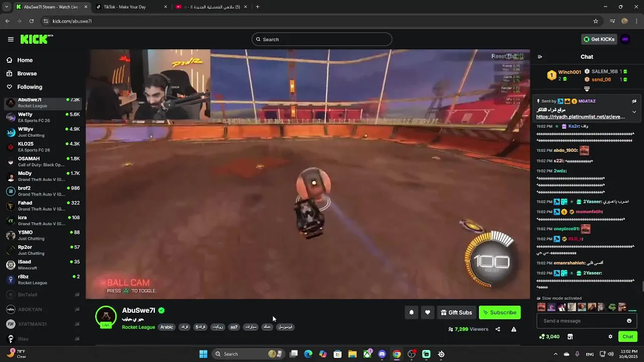This screenshot has height=362, width=644.
Task: Report the stream warning icon
Action: pos(514,329)
